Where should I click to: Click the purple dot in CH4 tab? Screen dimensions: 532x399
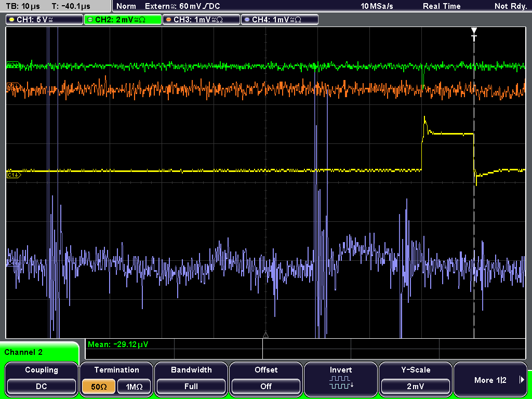pos(247,20)
